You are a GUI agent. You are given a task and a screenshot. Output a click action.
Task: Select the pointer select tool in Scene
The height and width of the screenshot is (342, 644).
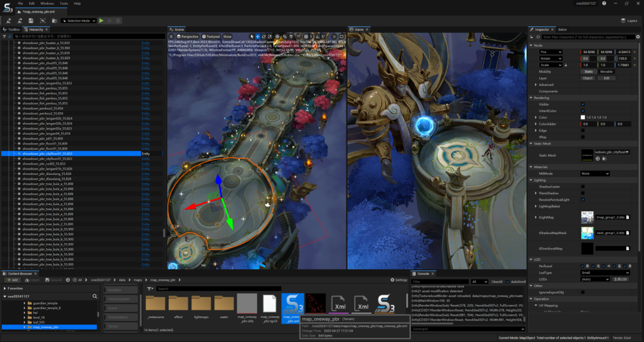coord(252,36)
